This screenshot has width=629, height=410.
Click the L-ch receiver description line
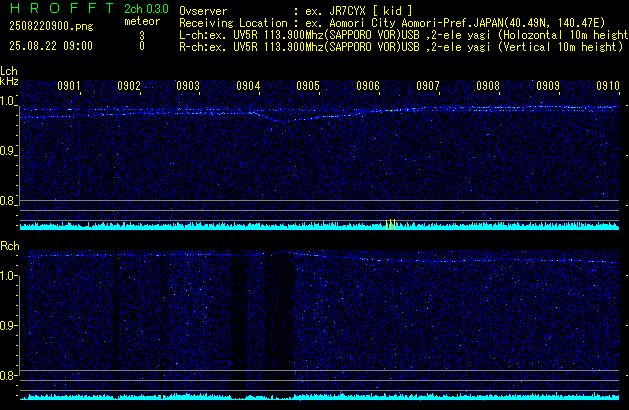pos(404,35)
